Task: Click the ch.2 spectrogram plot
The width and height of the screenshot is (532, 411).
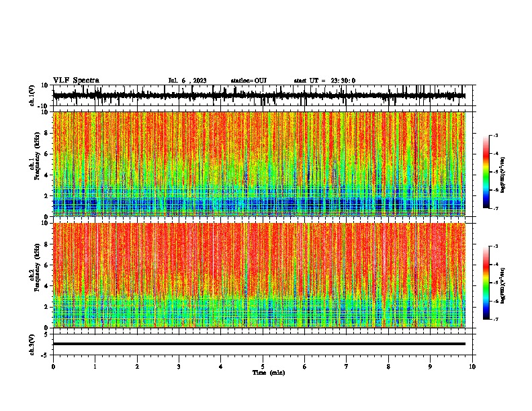Action: click(259, 275)
